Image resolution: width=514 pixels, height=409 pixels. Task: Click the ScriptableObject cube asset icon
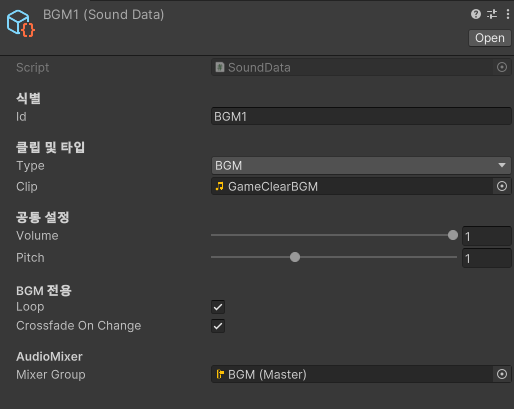[x=21, y=23]
